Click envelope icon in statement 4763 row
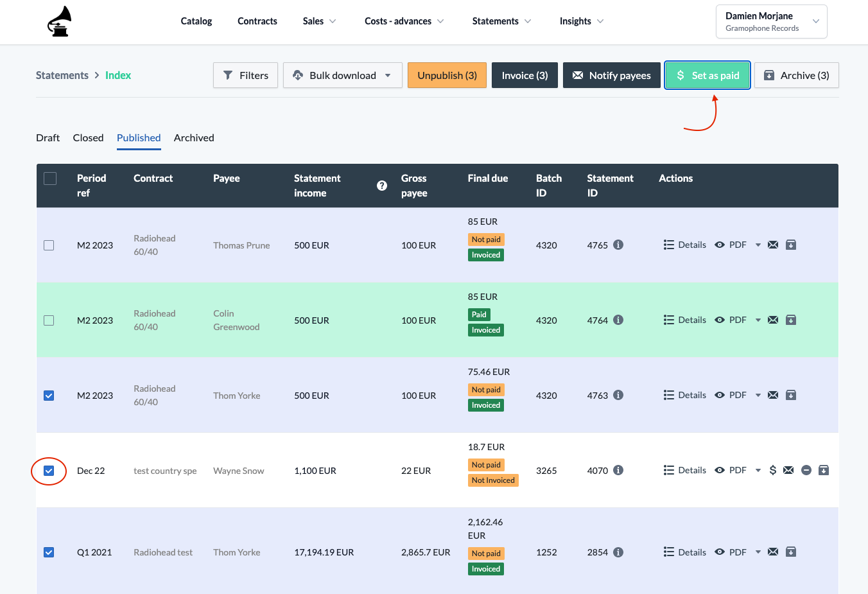 (x=773, y=395)
